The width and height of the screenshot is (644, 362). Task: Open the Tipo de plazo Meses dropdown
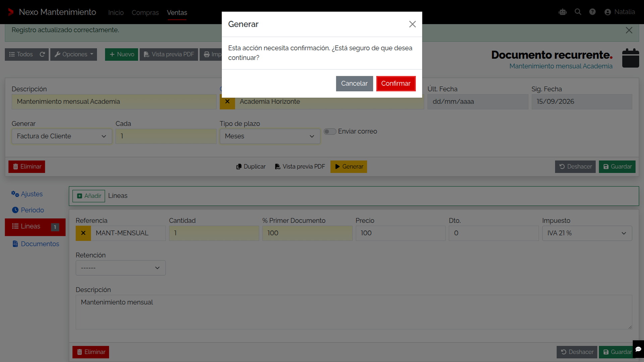click(270, 136)
